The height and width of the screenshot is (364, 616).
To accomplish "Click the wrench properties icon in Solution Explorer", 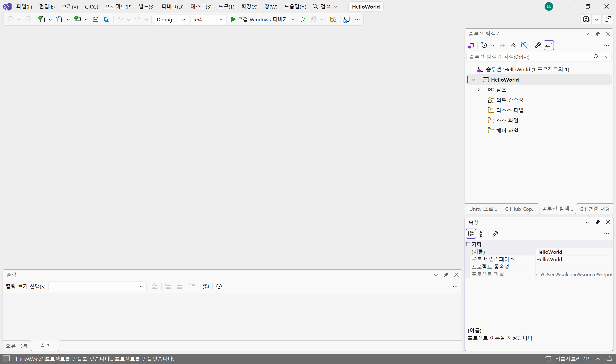I will point(538,45).
